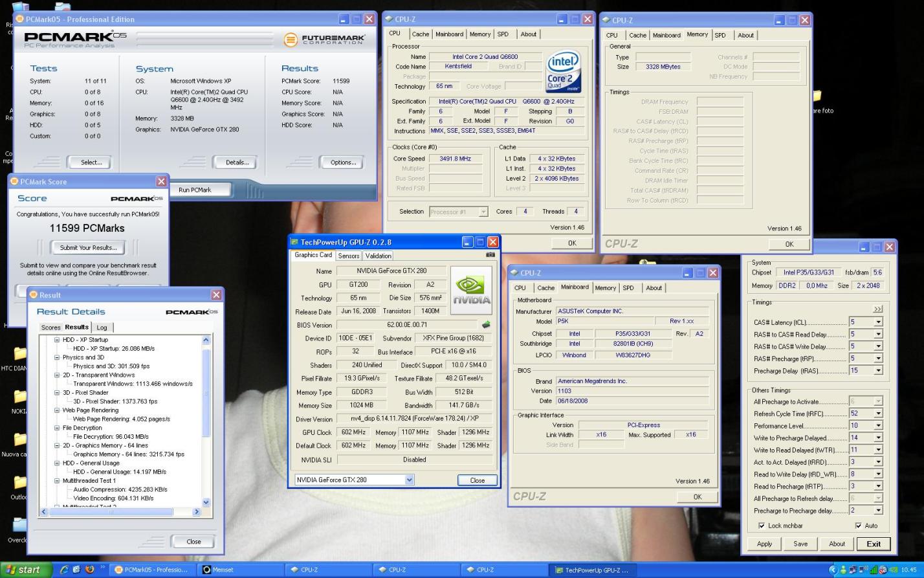Click the Intel Core 2 Quad logo
This screenshot has width=924, height=578.
coord(563,72)
